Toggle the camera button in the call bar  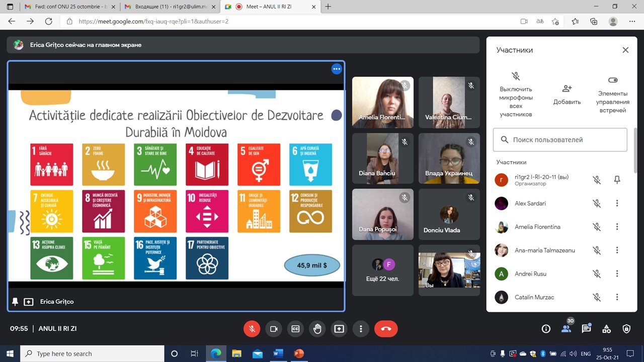tap(274, 329)
